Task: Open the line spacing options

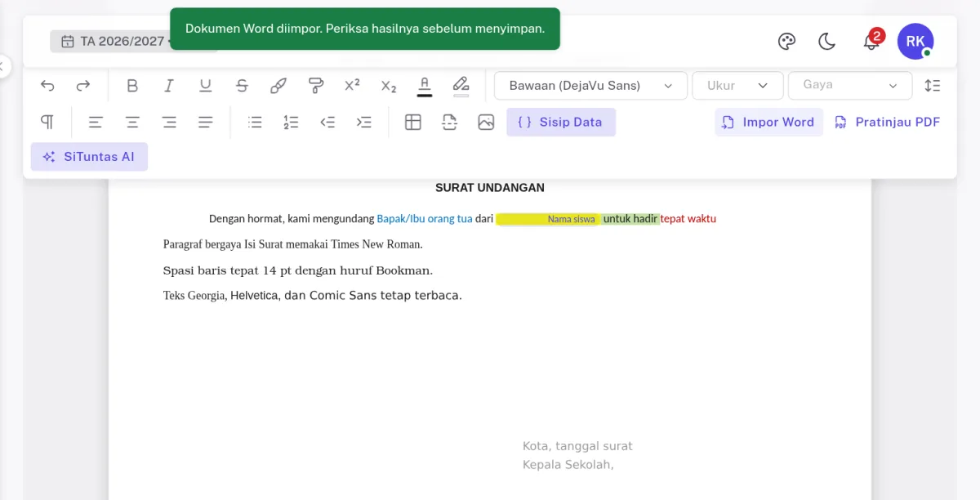Action: 932,86
